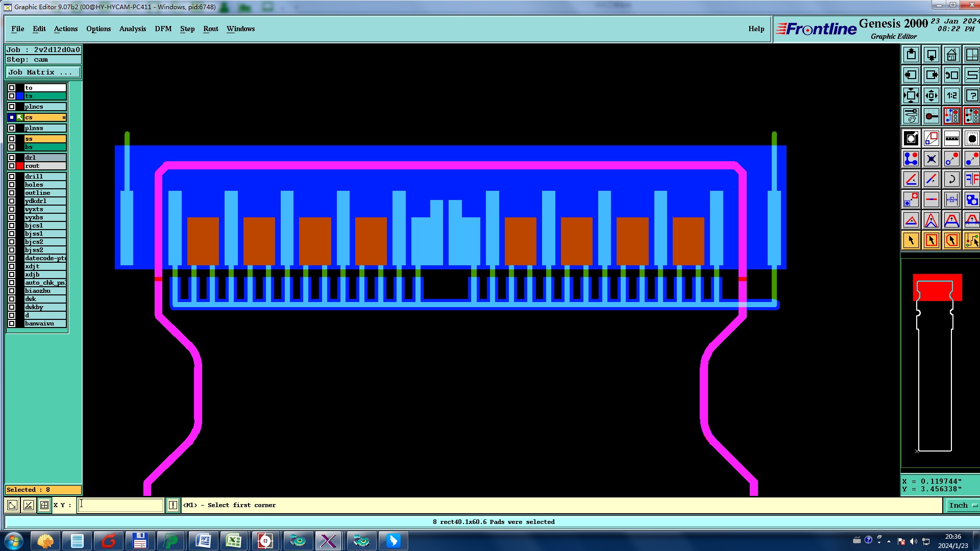This screenshot has height=551, width=980.
Task: Open the Inch units dropdown
Action: click(x=962, y=505)
